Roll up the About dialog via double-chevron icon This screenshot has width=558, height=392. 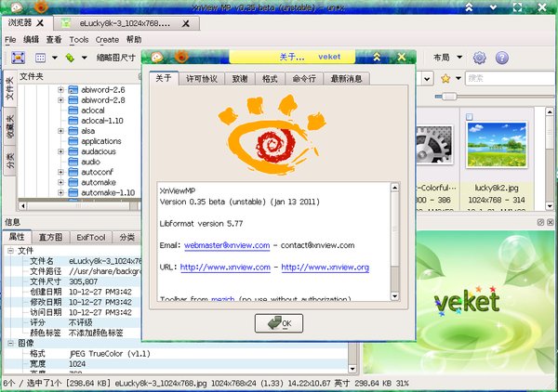coord(377,57)
